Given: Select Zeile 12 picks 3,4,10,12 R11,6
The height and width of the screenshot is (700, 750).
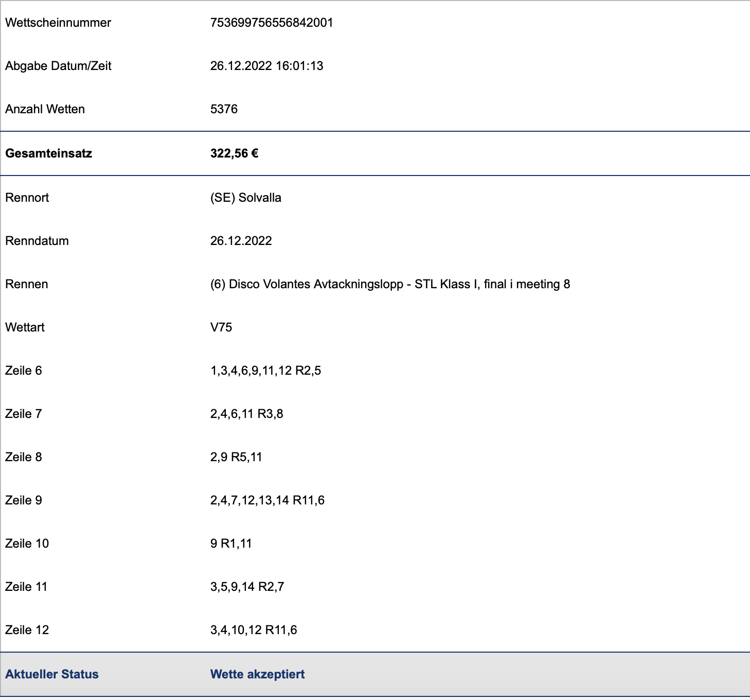Looking at the screenshot, I should 254,630.
